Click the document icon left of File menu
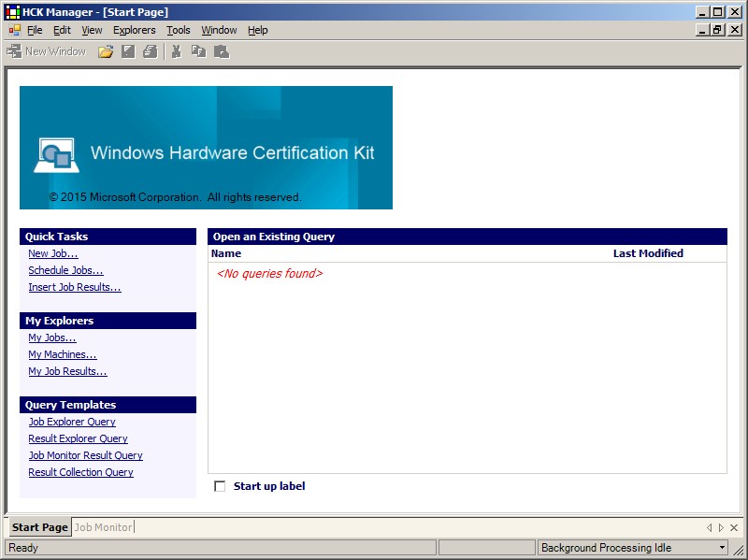 [x=15, y=31]
